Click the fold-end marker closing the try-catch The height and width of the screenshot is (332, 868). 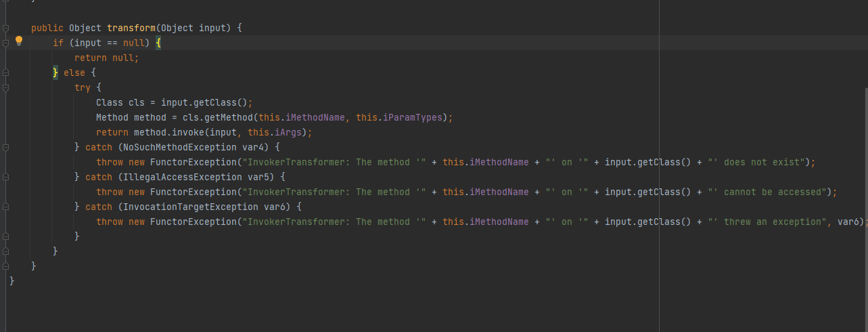click(x=5, y=236)
